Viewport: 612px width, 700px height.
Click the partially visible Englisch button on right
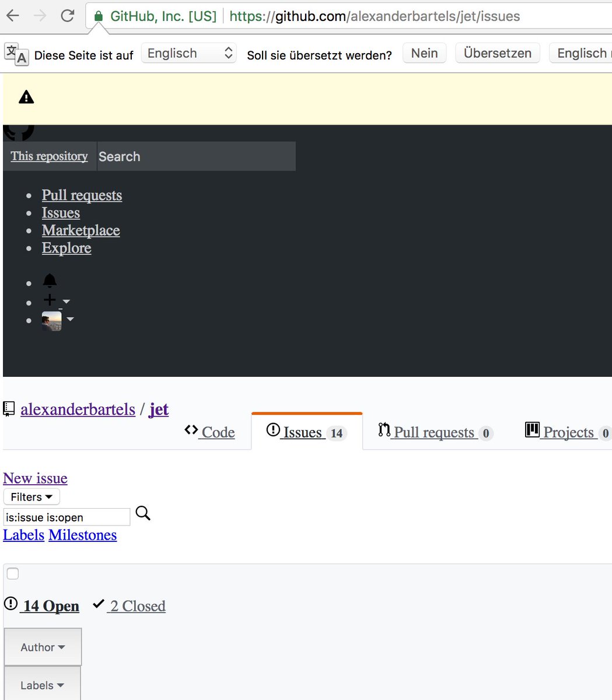tap(581, 53)
